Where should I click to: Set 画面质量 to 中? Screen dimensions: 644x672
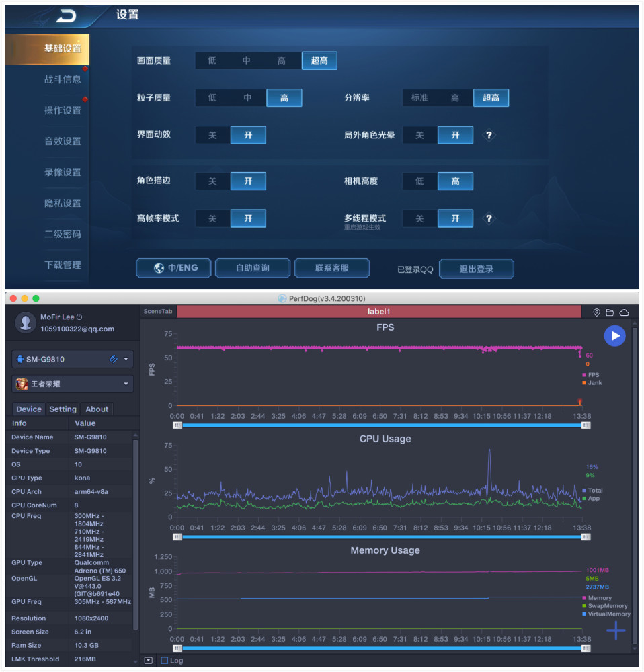click(x=246, y=60)
